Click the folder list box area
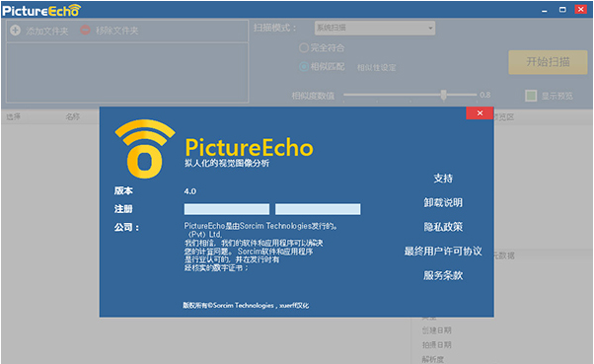This screenshot has width=594, height=364. (127, 72)
